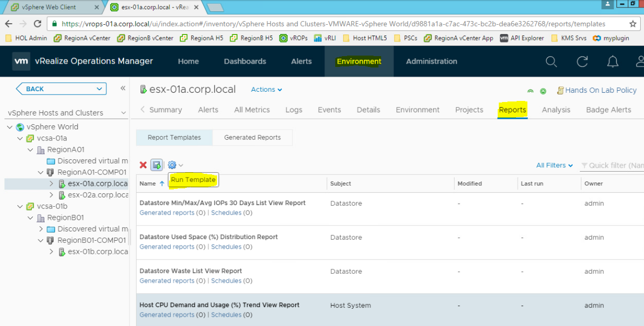Collapse the left navigation panel
The height and width of the screenshot is (326, 644).
123,89
